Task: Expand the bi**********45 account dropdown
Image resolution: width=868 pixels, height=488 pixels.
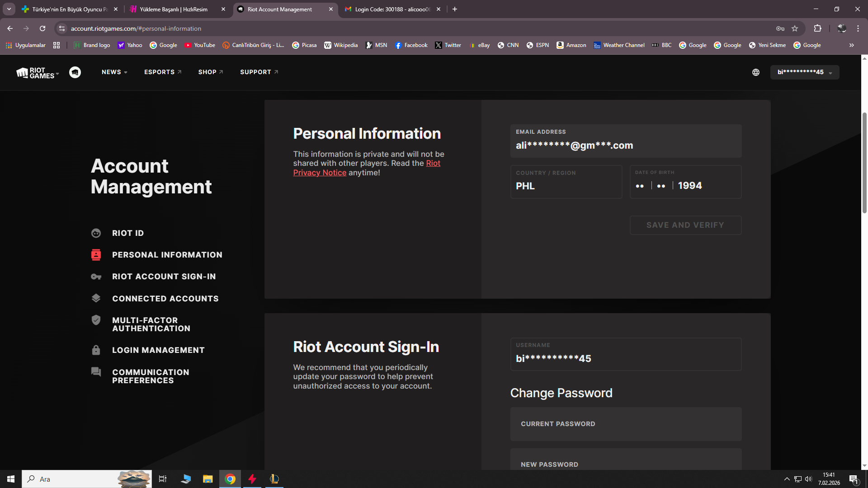Action: click(805, 72)
